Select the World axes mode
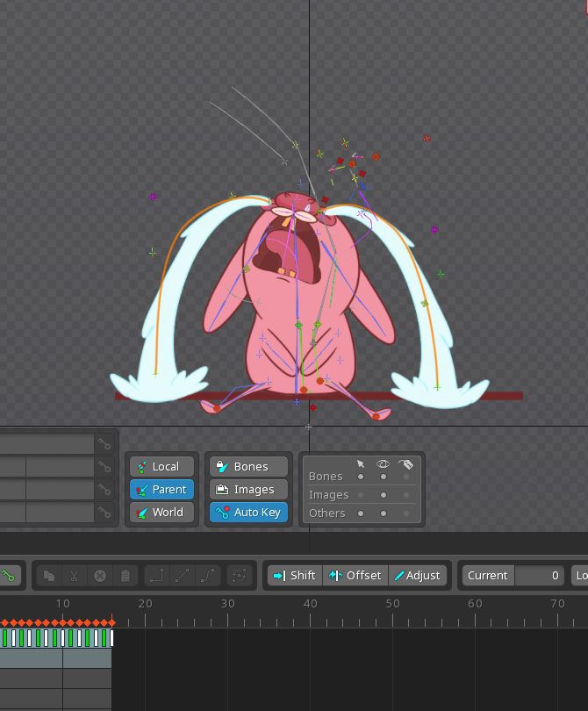The image size is (588, 711). 161,512
